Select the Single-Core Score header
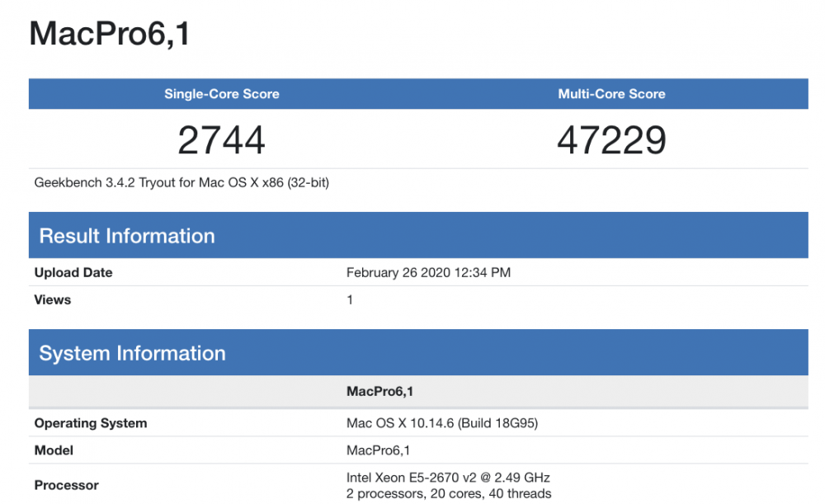 coord(221,94)
